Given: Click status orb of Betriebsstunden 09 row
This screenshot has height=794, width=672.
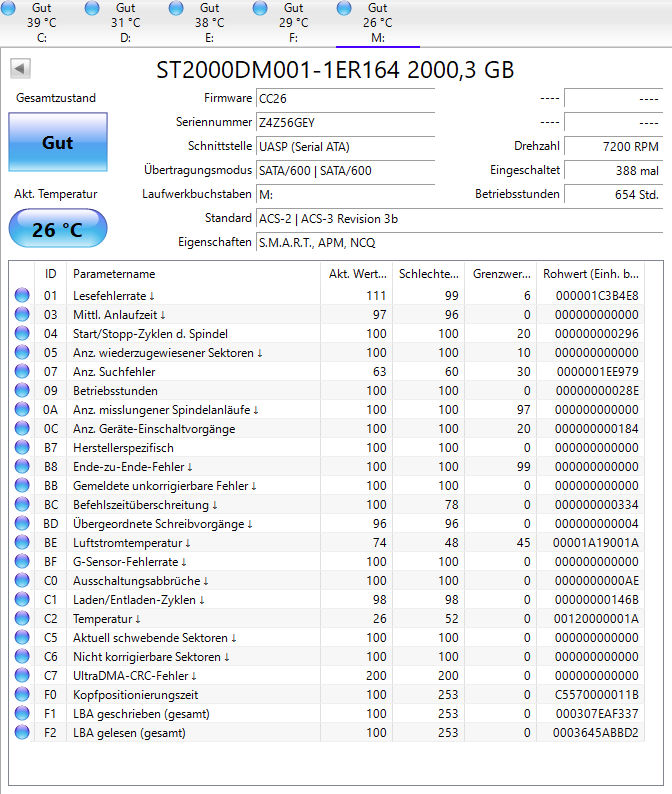Looking at the screenshot, I should point(22,390).
